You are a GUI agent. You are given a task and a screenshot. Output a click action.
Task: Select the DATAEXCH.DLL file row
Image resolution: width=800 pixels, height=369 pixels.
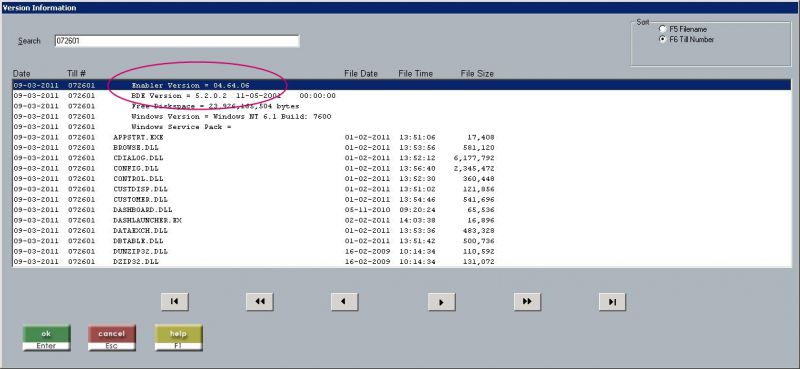[402, 231]
